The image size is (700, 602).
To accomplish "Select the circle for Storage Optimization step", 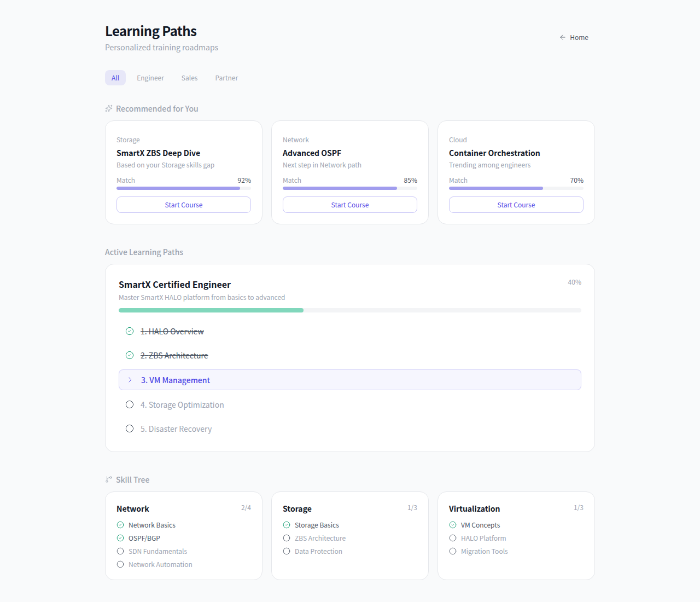I will [130, 404].
